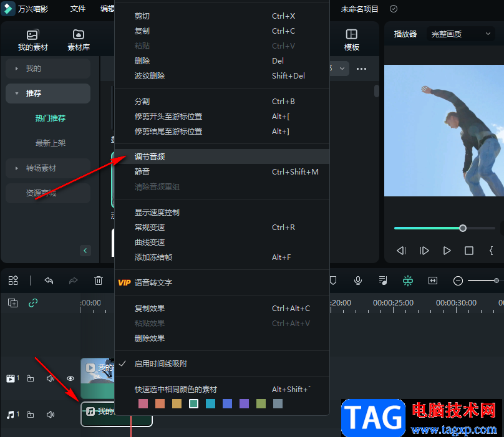Screen dimensions: 504x437
Task: Click the marker icon in timeline toolbar
Action: [x=333, y=281]
